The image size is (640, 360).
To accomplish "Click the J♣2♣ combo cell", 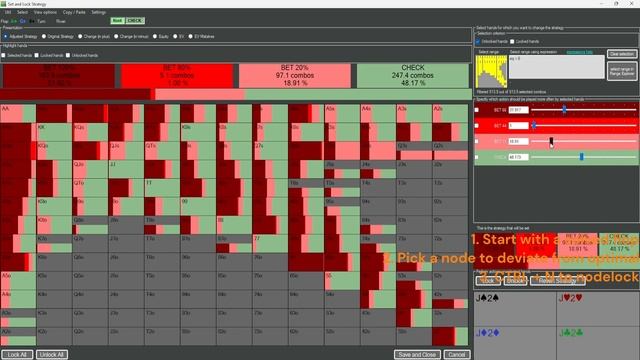I will (598, 343).
